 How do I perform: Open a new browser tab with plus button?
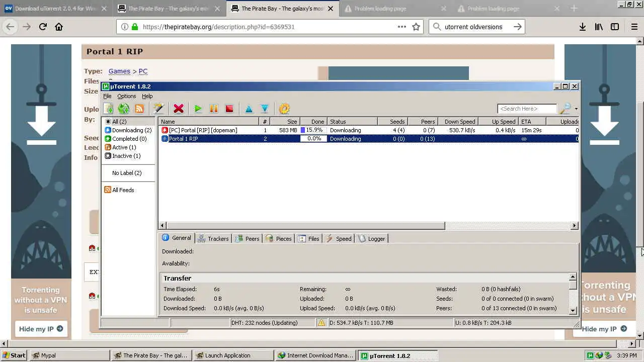pos(574,9)
